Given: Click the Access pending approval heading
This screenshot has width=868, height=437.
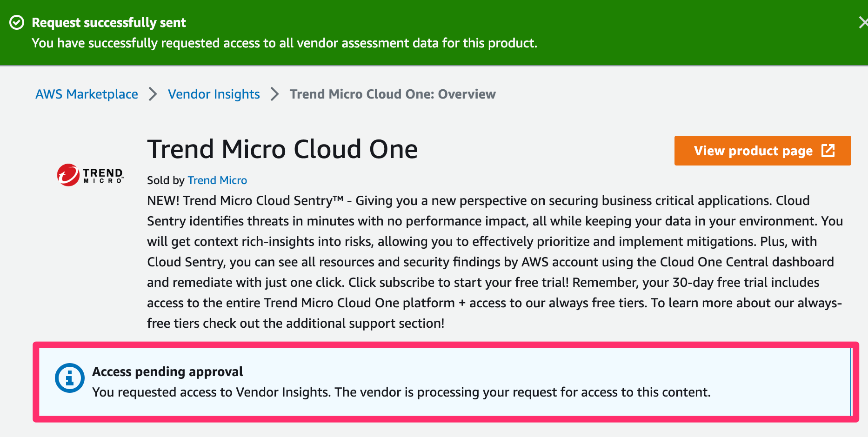Looking at the screenshot, I should [x=168, y=371].
